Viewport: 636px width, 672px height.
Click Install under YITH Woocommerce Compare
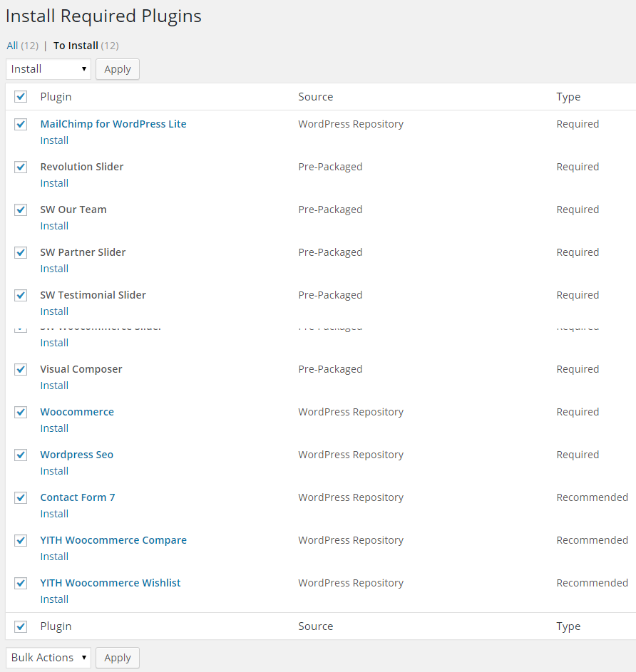[54, 557]
